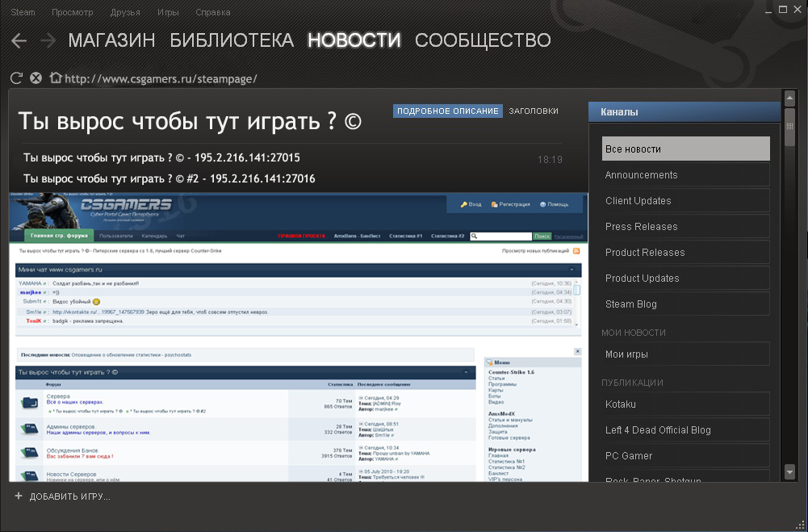Reload the page with the refresh icon
The height and width of the screenshot is (532, 808).
pyautogui.click(x=16, y=78)
